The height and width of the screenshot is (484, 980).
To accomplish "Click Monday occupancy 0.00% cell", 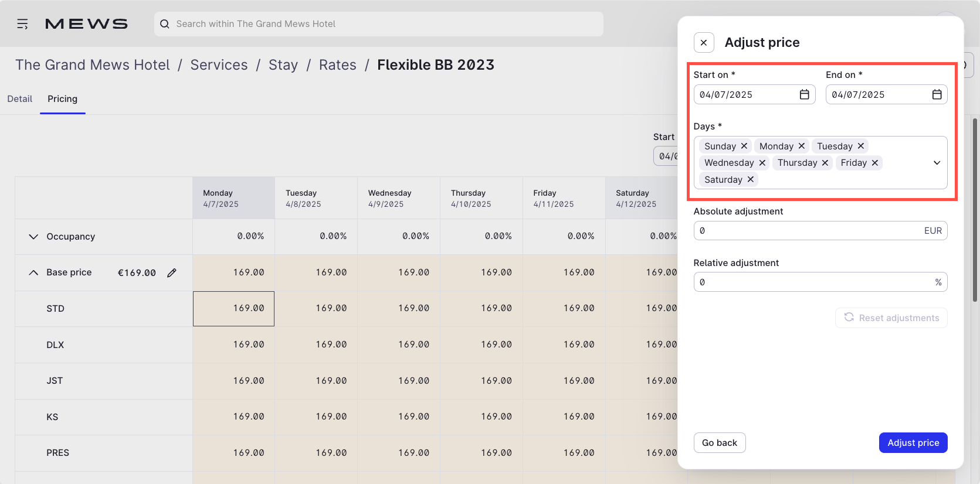I will [233, 237].
